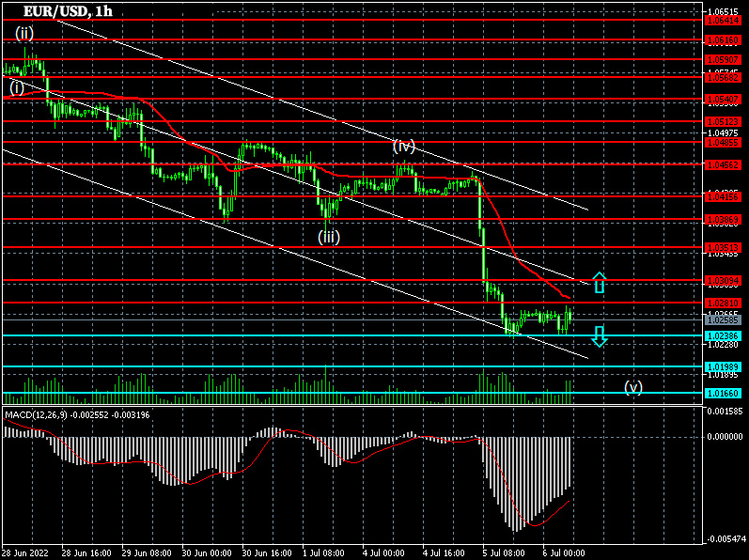Click the 0.000000 MACD zero-level value
749x560 pixels.
tap(725, 436)
